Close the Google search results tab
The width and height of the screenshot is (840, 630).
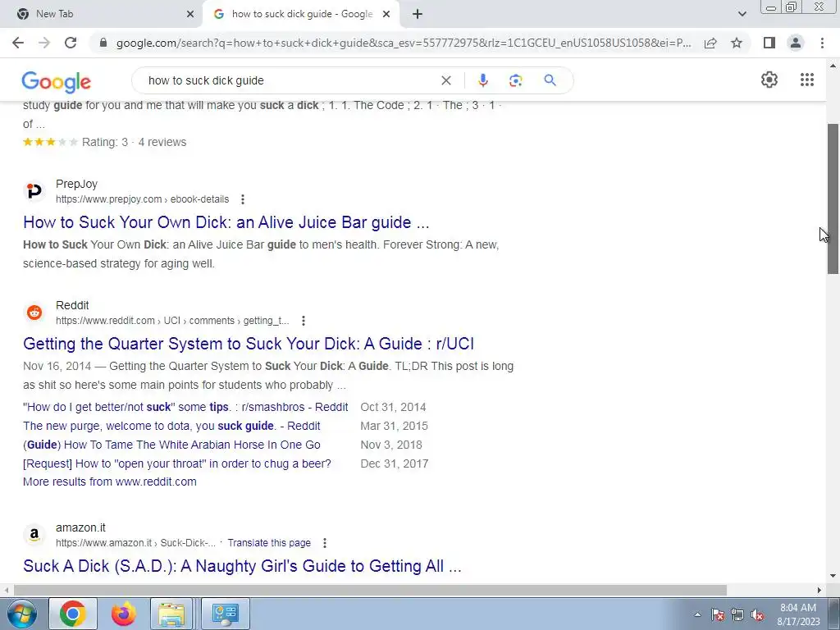pyautogui.click(x=386, y=14)
